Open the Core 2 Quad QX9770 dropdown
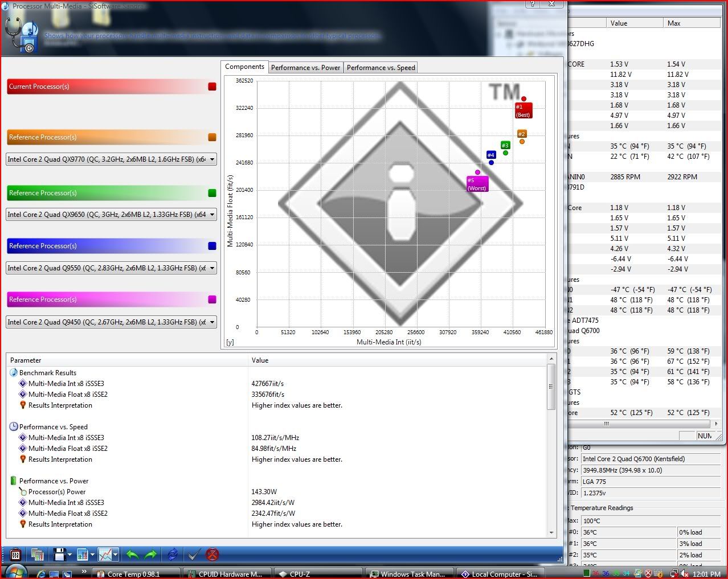The width and height of the screenshot is (728, 579). 112,159
